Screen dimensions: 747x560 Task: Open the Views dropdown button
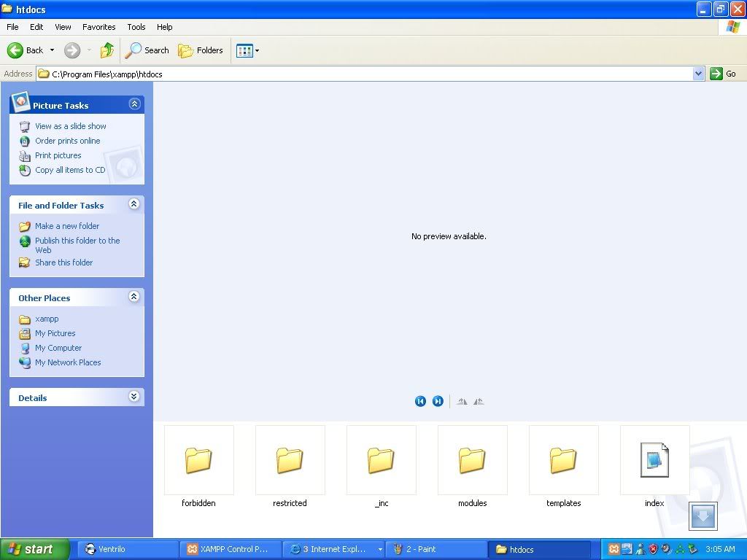247,50
